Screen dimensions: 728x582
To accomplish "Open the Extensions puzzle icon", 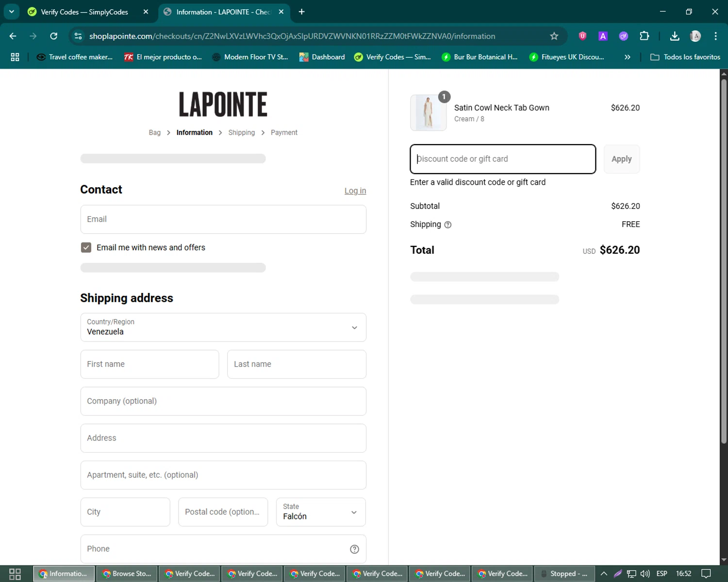I will (x=644, y=36).
